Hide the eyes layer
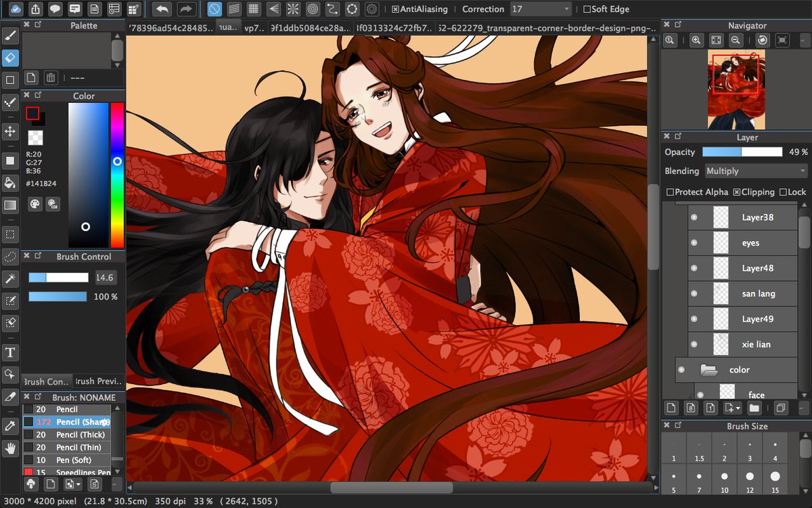The width and height of the screenshot is (812, 508). click(694, 243)
